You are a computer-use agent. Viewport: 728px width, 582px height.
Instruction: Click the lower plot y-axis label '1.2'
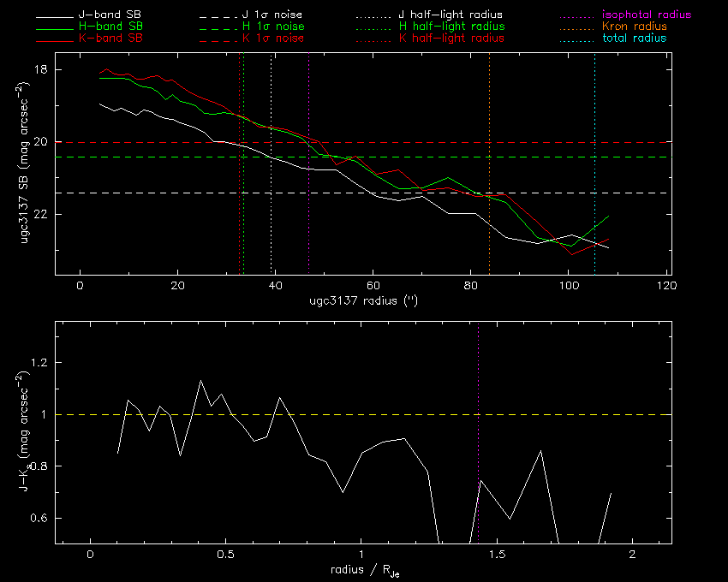click(39, 362)
